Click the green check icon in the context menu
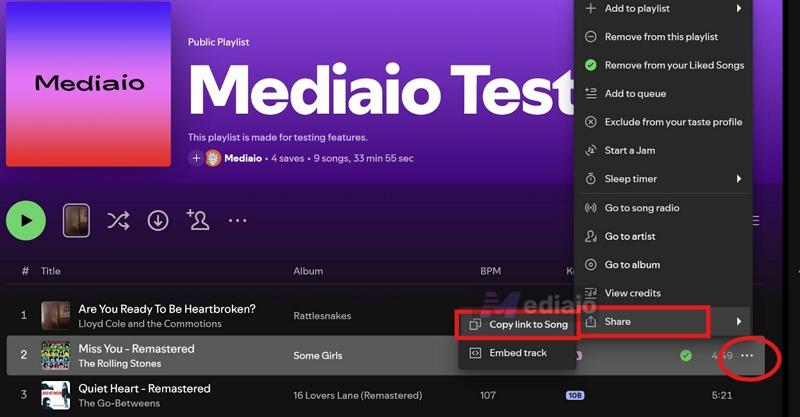Screen dimensions: 800x417 click(590, 65)
